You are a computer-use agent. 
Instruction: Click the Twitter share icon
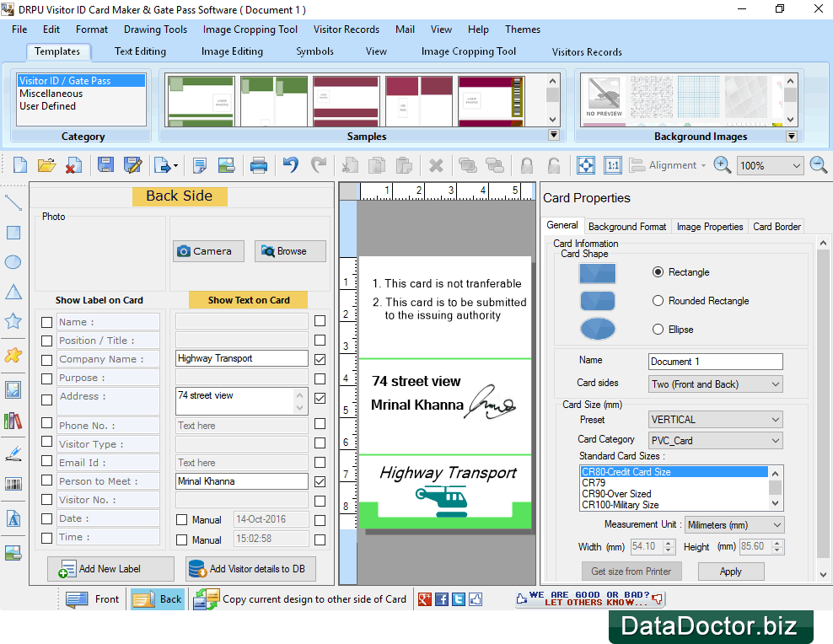pos(459,599)
